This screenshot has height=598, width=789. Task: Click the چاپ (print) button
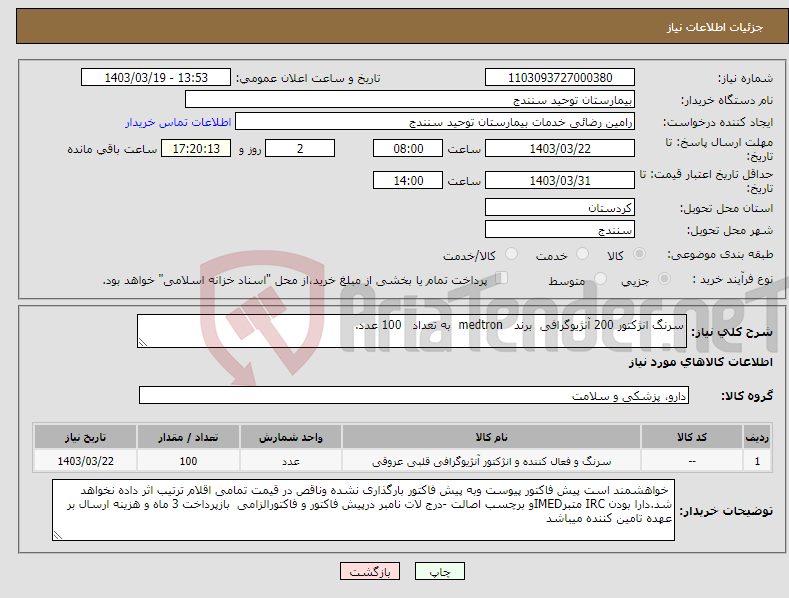[x=439, y=571]
